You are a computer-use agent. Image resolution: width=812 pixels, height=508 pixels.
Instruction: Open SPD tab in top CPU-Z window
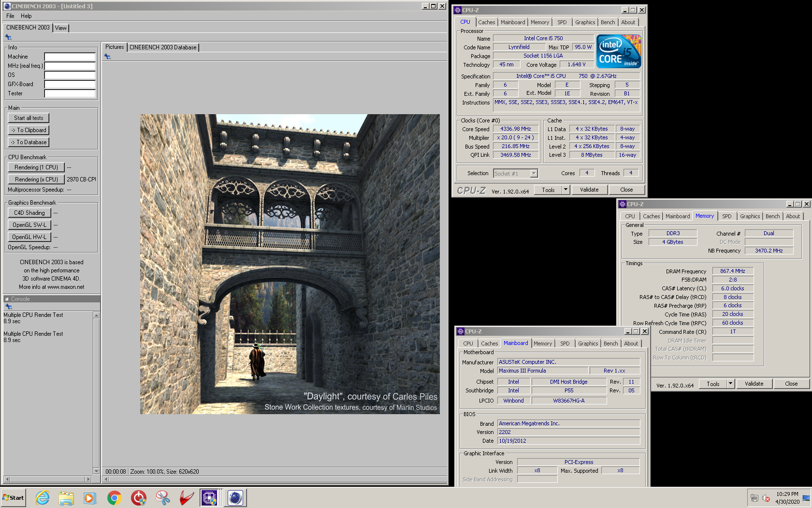click(x=562, y=22)
